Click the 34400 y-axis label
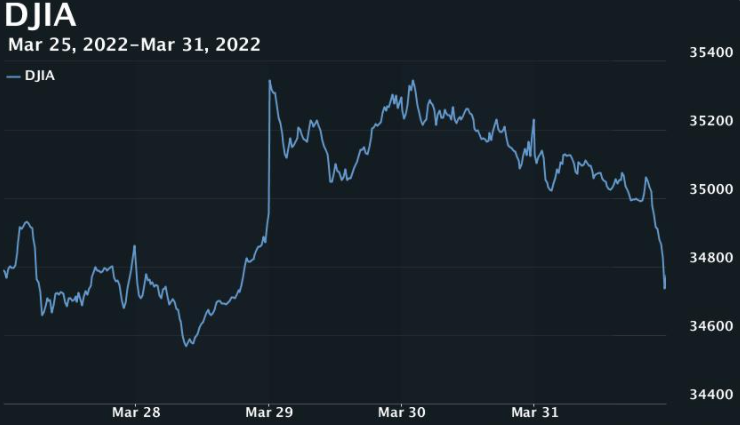740x425 pixels. click(711, 394)
